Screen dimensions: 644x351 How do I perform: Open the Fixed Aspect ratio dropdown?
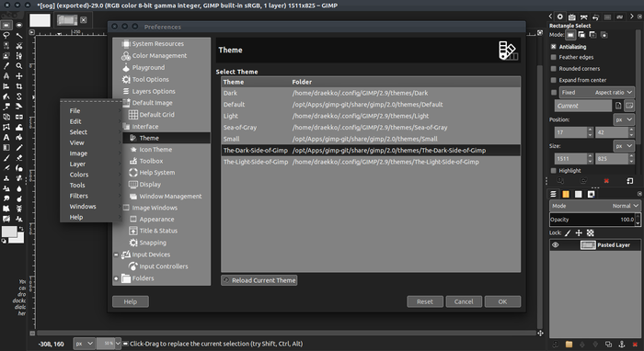pyautogui.click(x=596, y=92)
